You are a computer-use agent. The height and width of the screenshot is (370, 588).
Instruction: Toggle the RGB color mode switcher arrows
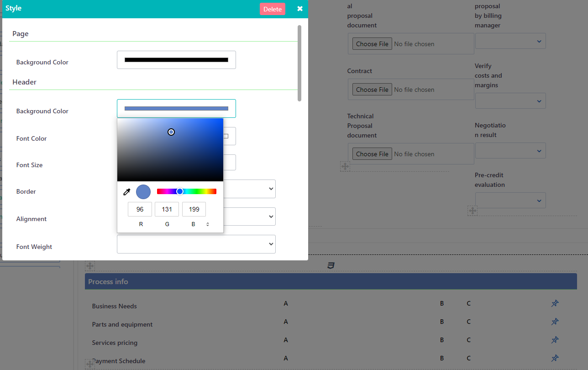207,224
